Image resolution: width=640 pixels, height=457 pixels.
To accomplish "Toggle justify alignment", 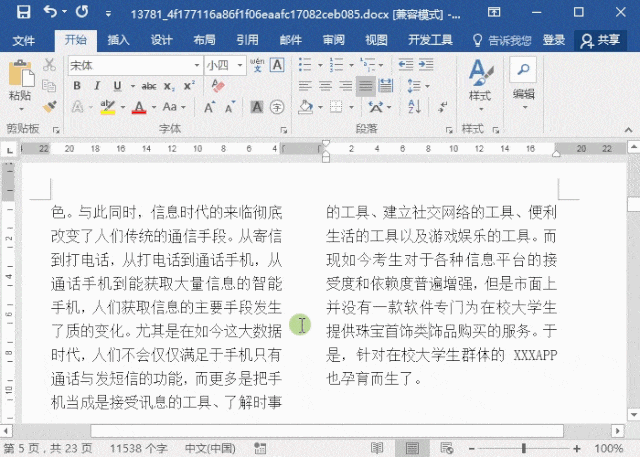I will tap(365, 86).
